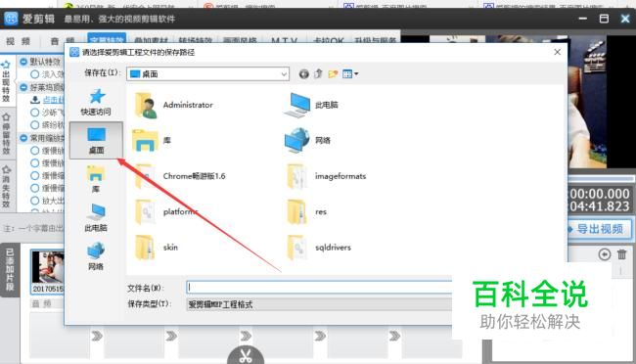Maximize the 爱剪辑 window
The width and height of the screenshot is (636, 364).
(x=604, y=19)
